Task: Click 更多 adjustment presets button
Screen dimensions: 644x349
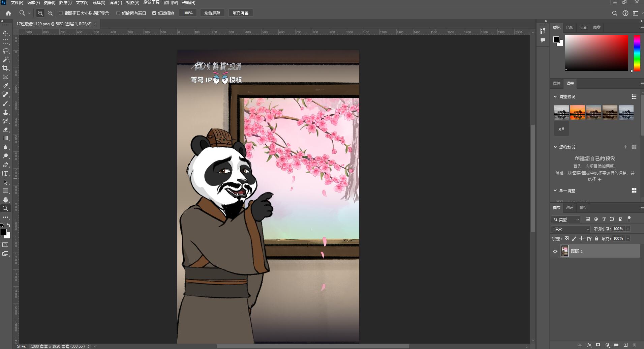Action: 561,129
